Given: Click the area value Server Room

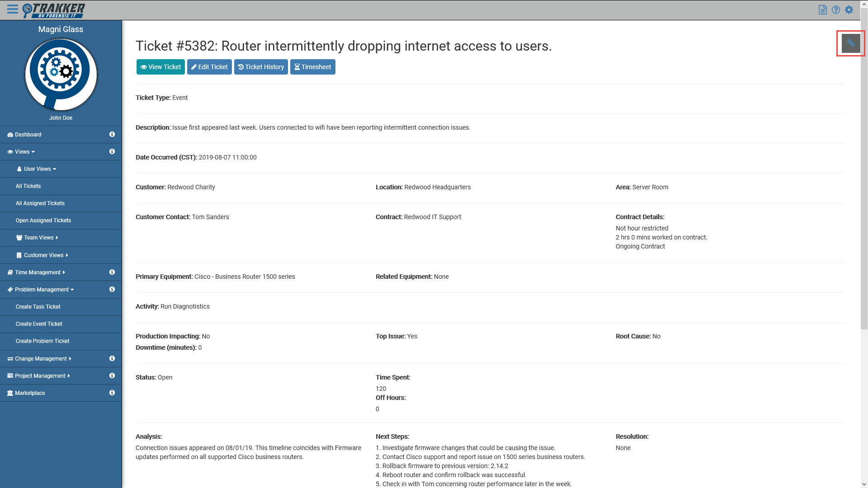Looking at the screenshot, I should (x=650, y=187).
